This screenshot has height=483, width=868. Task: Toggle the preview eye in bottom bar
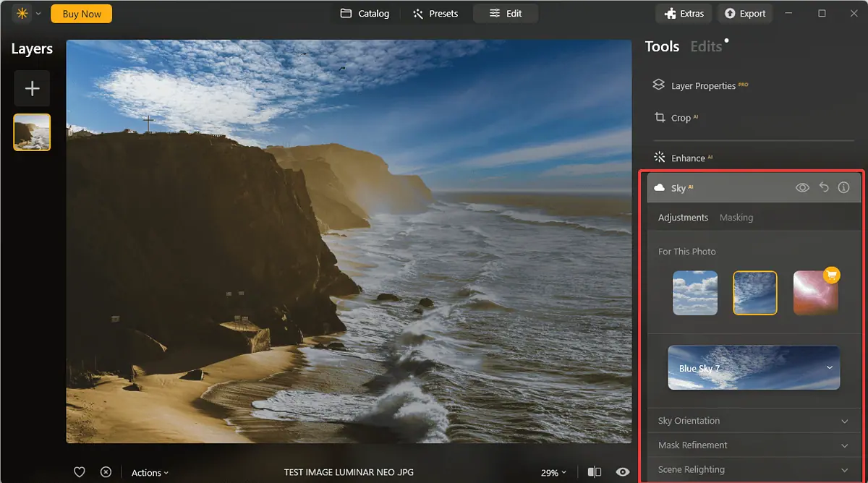[x=622, y=472]
